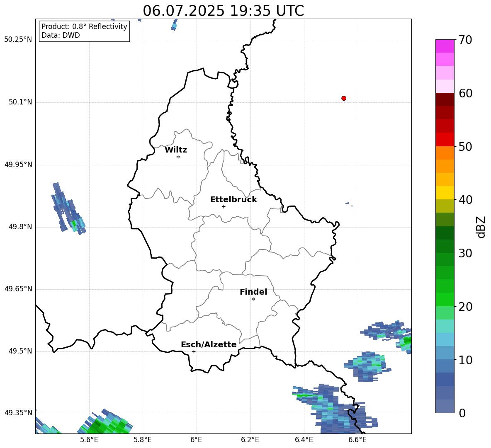The height and width of the screenshot is (448, 491).
Task: Click the 'Product: 0.8° Reflectivity' text
Action: (84, 27)
